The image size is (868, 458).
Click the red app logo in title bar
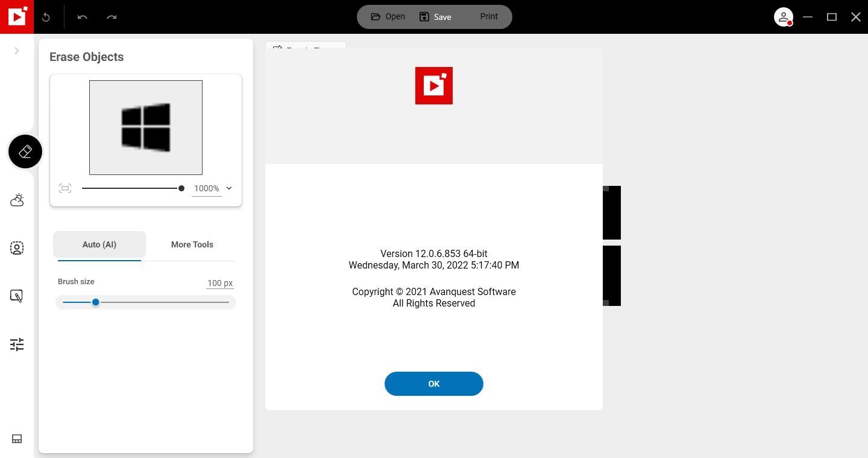point(17,17)
